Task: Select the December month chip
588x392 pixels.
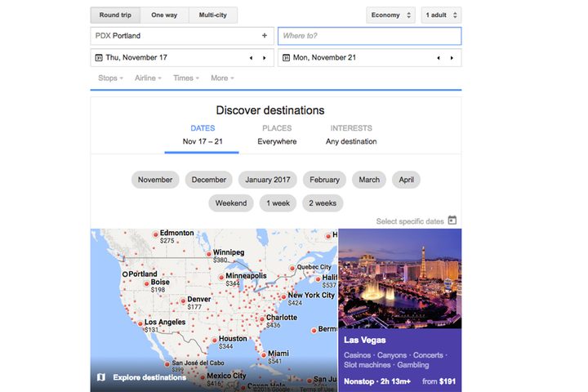Action: point(209,180)
